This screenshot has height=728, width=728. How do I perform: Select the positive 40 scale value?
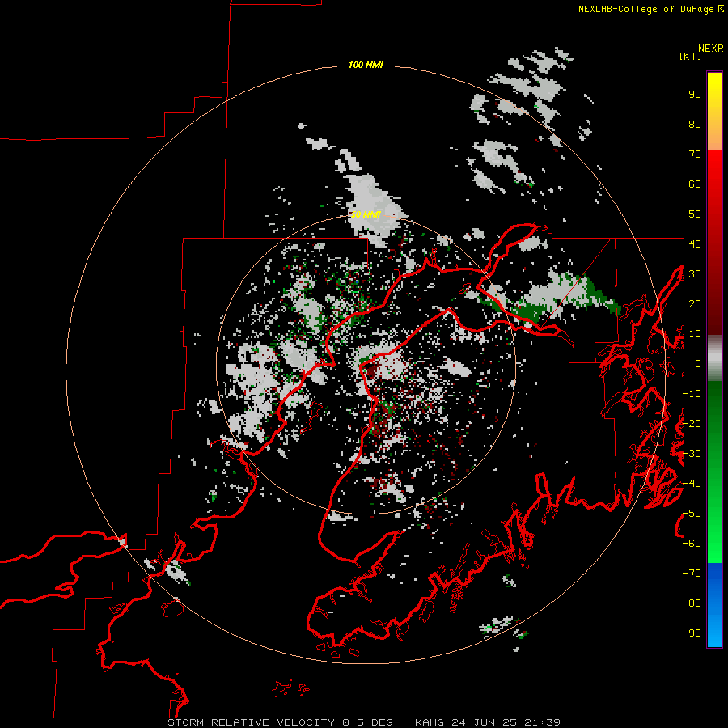point(695,244)
